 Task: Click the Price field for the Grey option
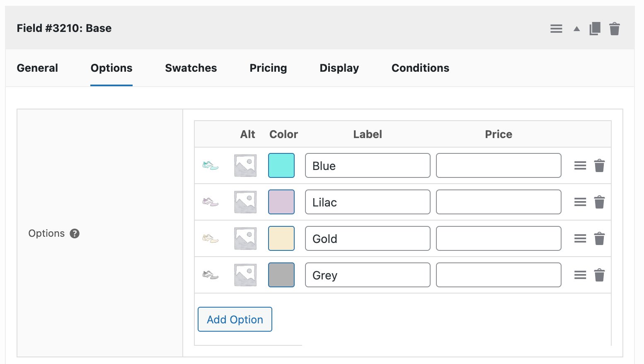pyautogui.click(x=498, y=274)
